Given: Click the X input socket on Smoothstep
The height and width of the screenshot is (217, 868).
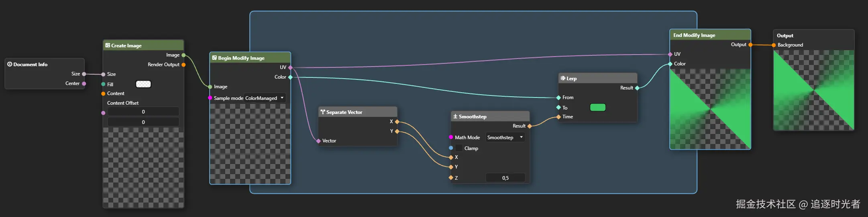Looking at the screenshot, I should pyautogui.click(x=451, y=157).
